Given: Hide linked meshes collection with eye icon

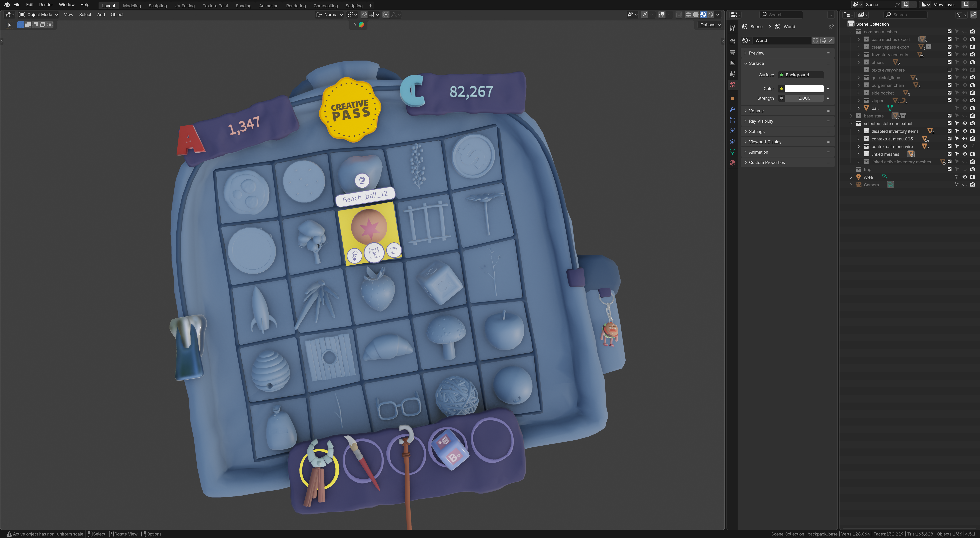Looking at the screenshot, I should [964, 154].
